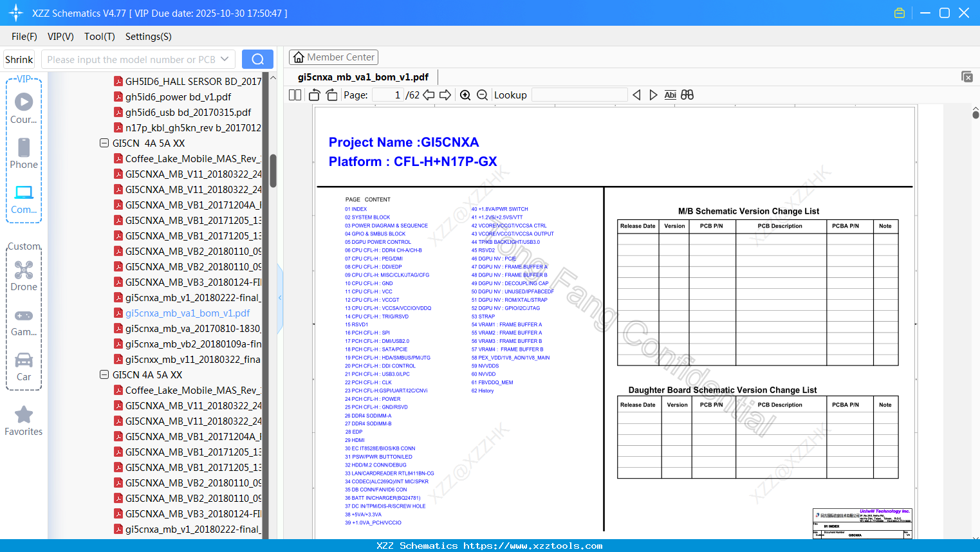Click the 02 SYSTEM BLOCK content link
The image size is (980, 552).
(367, 217)
